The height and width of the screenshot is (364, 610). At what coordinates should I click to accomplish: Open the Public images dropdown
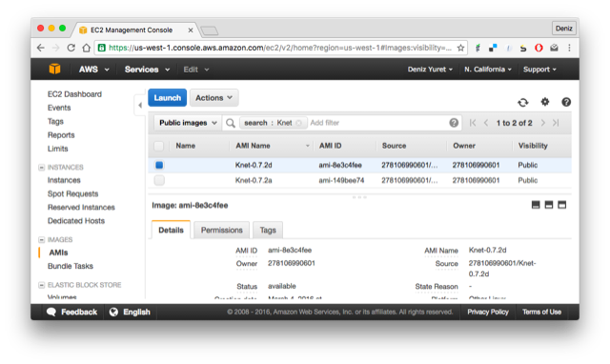click(188, 123)
